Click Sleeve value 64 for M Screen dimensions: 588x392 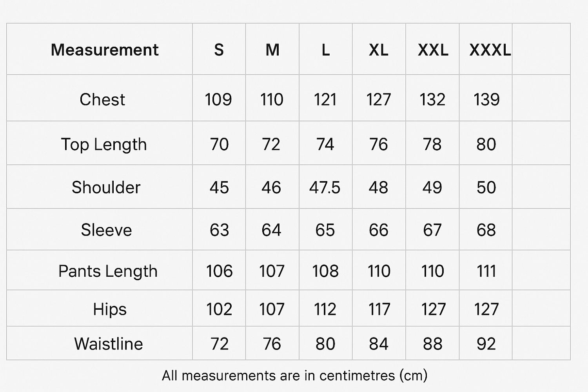tap(271, 230)
